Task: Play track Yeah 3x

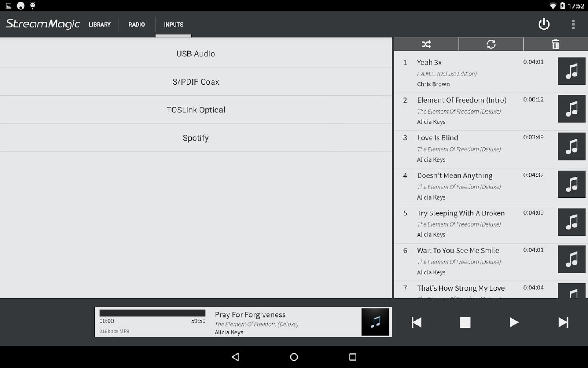Action: pyautogui.click(x=491, y=73)
